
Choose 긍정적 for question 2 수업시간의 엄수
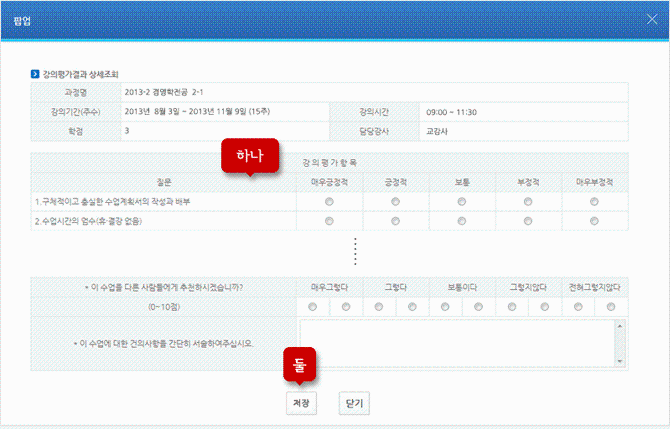(396, 220)
